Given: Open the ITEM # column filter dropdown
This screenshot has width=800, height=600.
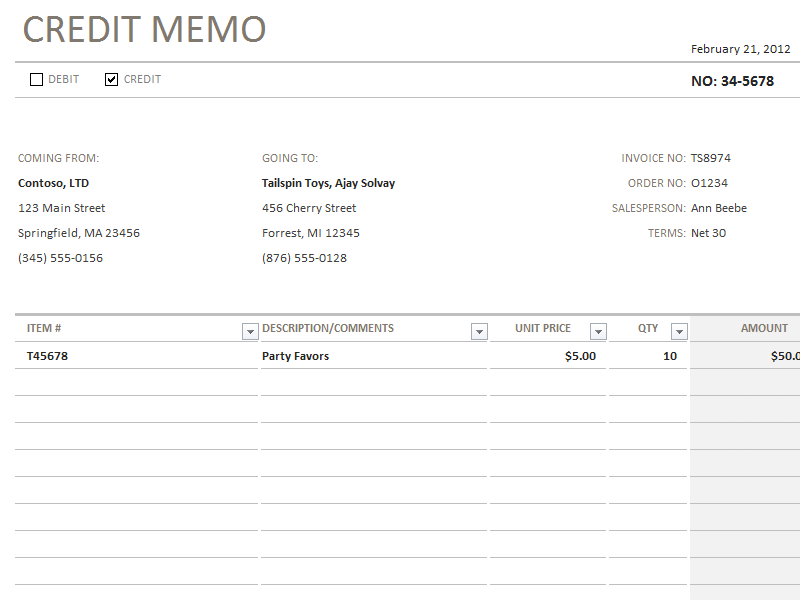Looking at the screenshot, I should 249,332.
